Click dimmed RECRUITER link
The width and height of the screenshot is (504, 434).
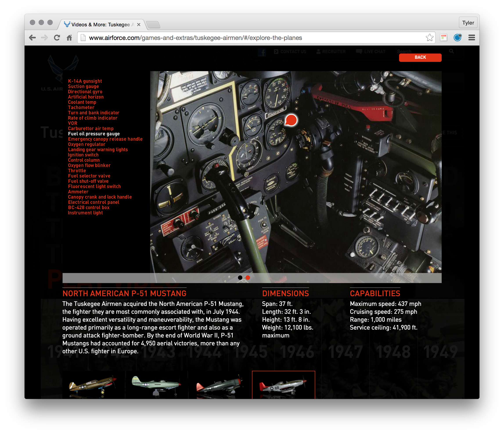click(x=331, y=52)
